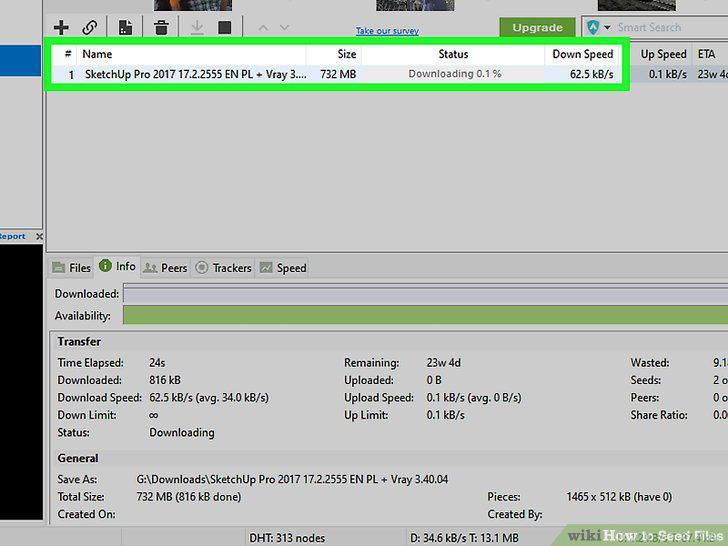The width and height of the screenshot is (728, 546).
Task: Close the ad report panel with X
Action: [x=39, y=236]
